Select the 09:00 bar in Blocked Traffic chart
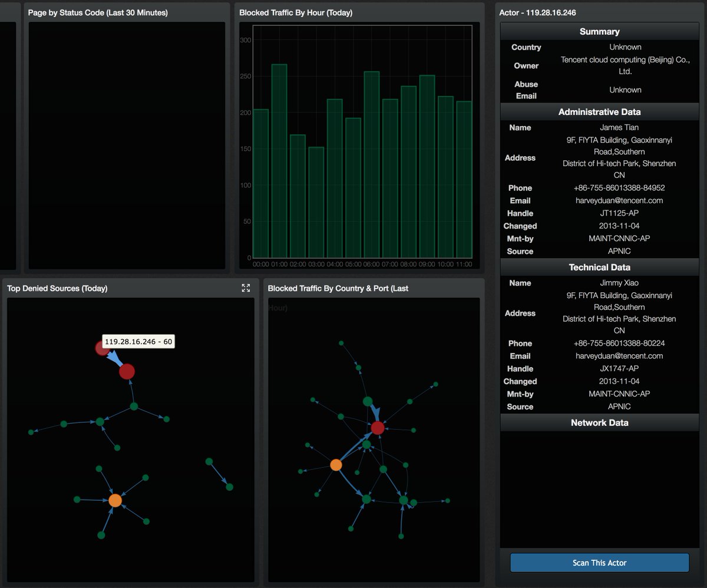Screen dimensions: 707x588 pyautogui.click(x=427, y=167)
